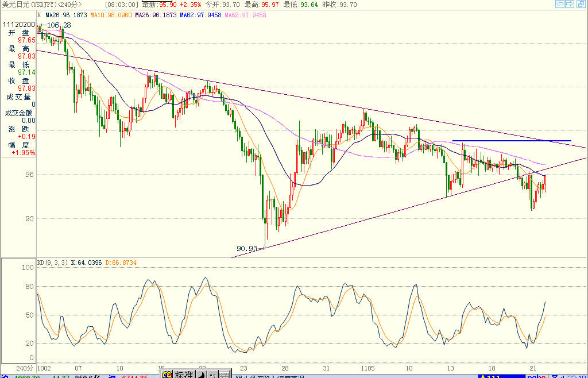Click the 93 price level on the axis
Image resolution: width=588 pixels, height=378 pixels.
tap(30, 218)
